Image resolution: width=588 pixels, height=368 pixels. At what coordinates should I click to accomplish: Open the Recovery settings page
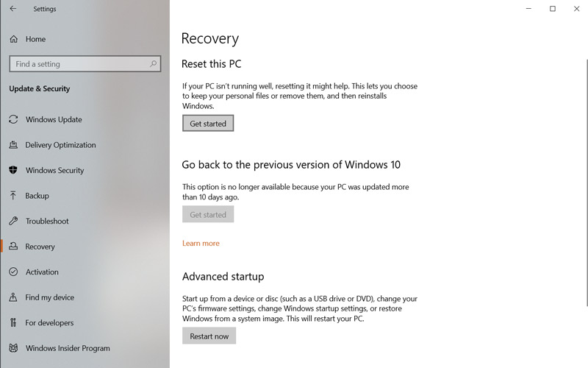point(40,247)
